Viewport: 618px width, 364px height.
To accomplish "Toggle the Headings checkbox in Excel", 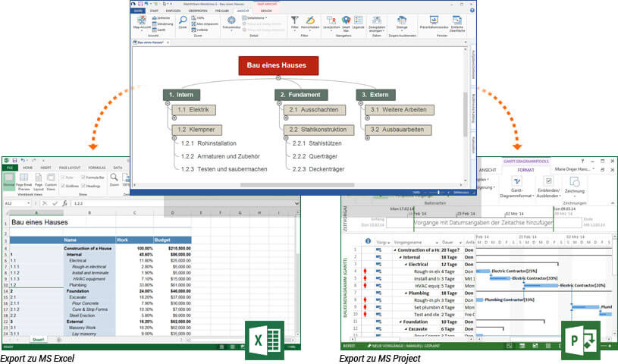I will click(83, 186).
